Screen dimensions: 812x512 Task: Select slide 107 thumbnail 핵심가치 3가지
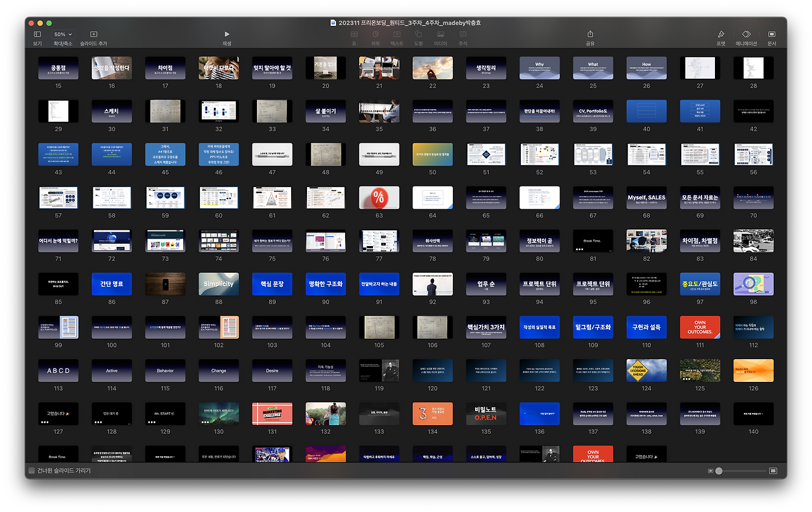[486, 327]
